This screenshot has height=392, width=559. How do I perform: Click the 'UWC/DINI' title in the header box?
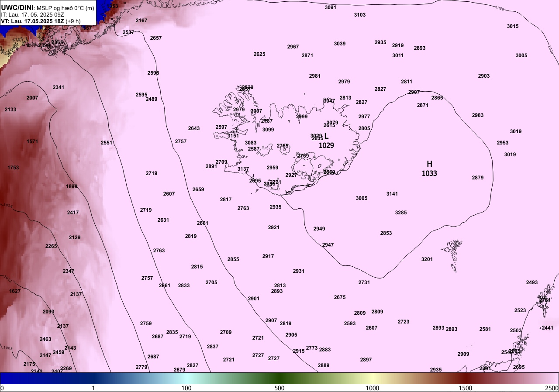[17, 7]
